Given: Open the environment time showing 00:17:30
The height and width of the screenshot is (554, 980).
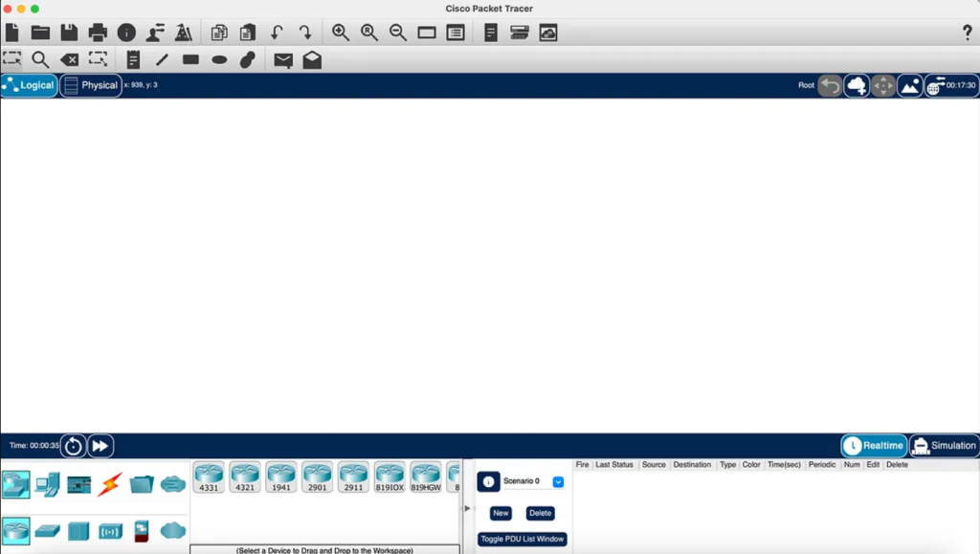Looking at the screenshot, I should click(x=952, y=85).
